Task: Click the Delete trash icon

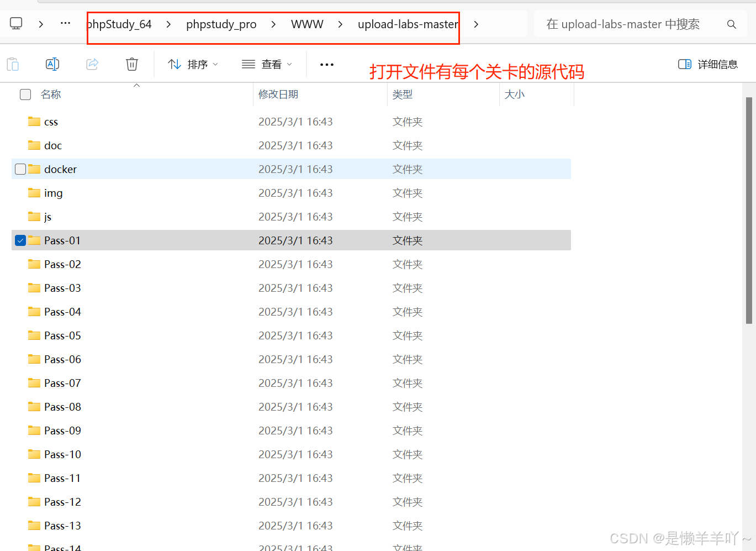Action: click(x=131, y=64)
